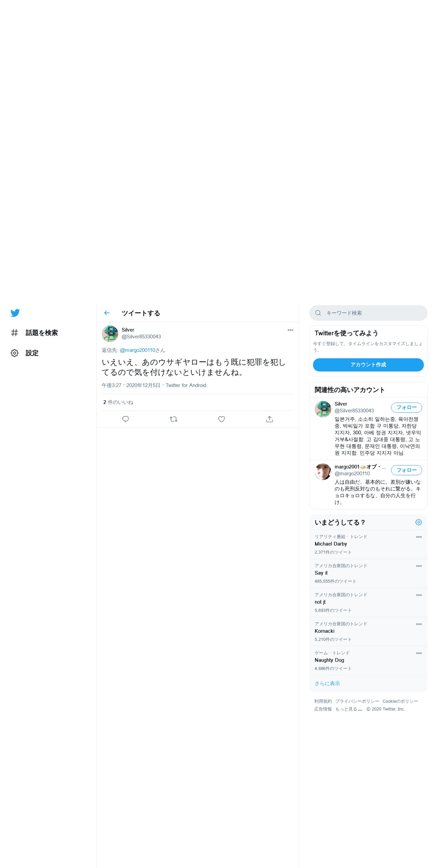Retweet Silver's tweet
Viewport: 434px width, 868px height.
pos(173,419)
